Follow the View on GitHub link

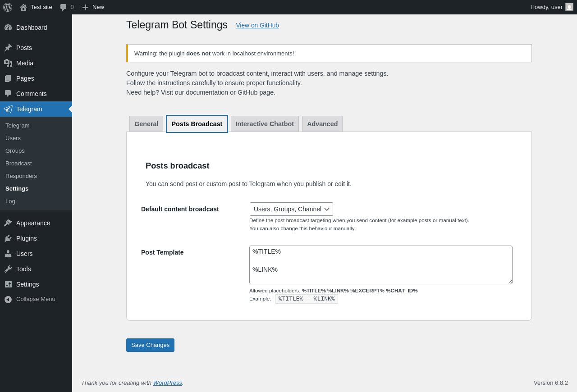(257, 25)
